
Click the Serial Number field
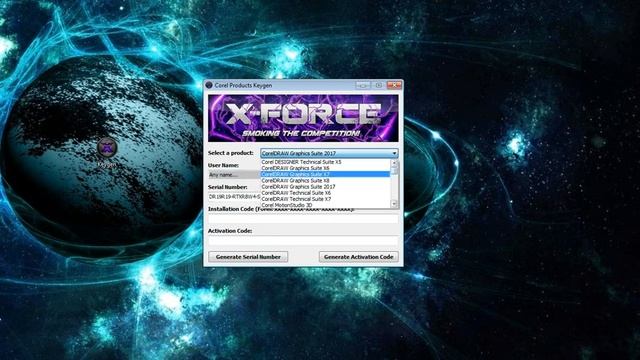click(x=234, y=197)
